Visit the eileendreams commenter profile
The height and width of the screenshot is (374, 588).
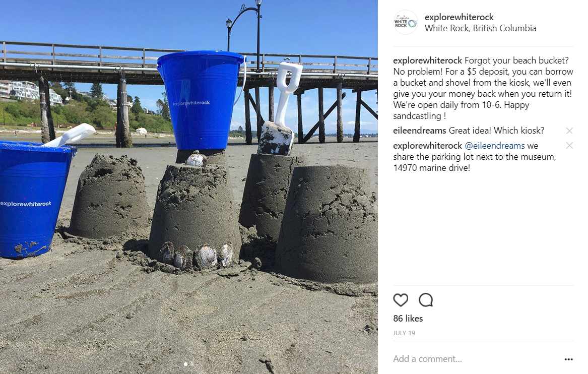point(420,131)
